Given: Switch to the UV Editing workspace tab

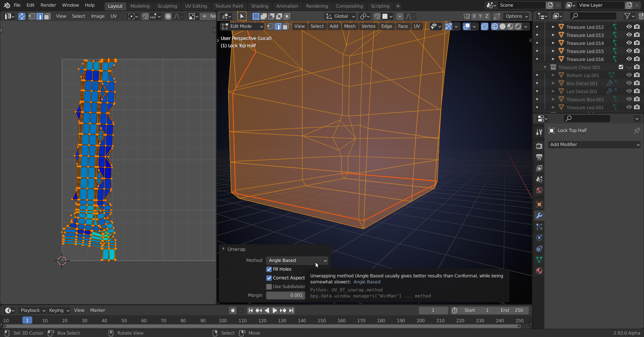Looking at the screenshot, I should (196, 6).
